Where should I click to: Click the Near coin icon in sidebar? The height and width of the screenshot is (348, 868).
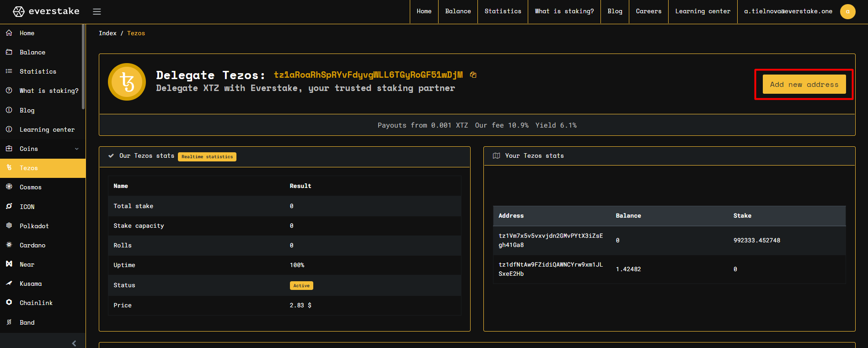tap(9, 264)
